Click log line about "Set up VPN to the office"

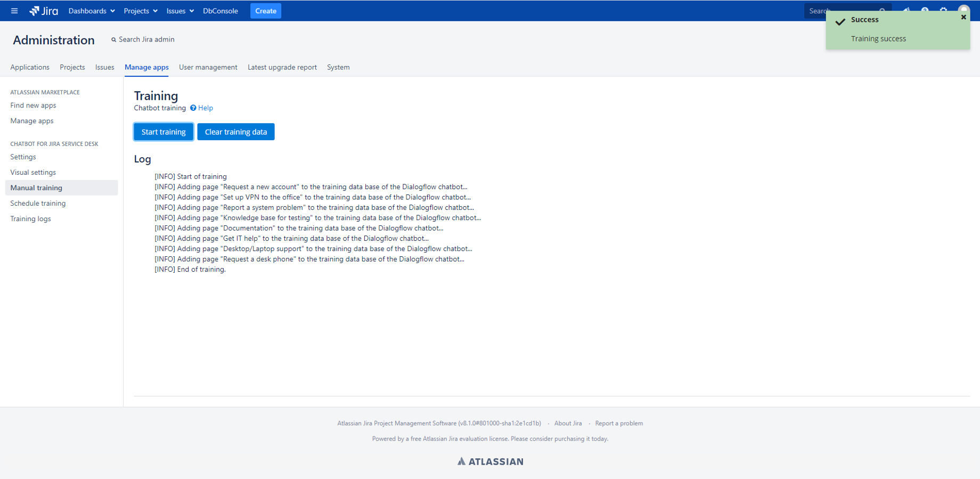(313, 197)
